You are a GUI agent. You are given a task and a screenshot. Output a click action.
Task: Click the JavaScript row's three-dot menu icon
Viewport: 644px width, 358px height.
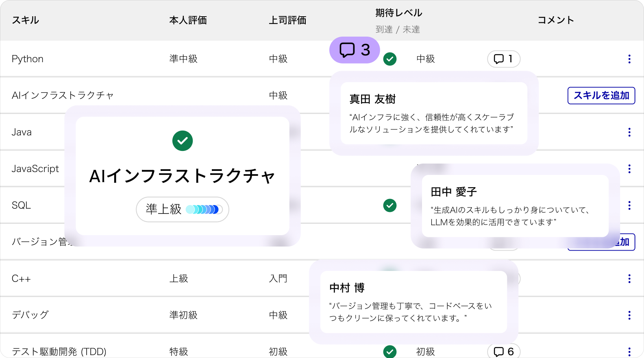pyautogui.click(x=629, y=169)
